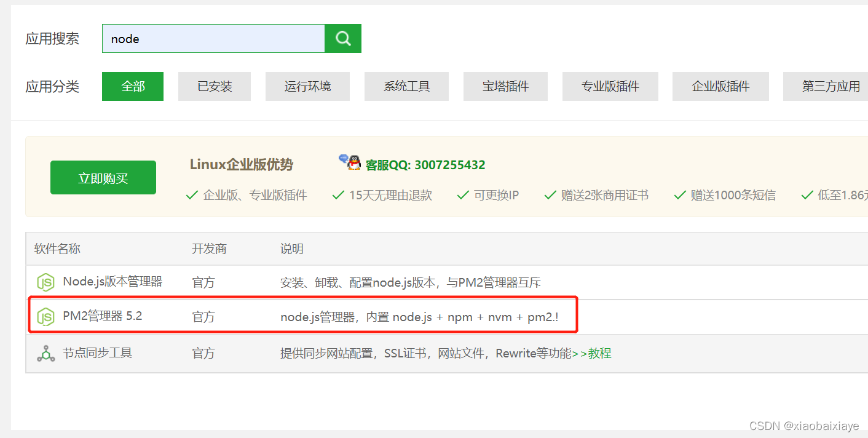
Task: Open the 运行环境 category filter
Action: coord(307,86)
